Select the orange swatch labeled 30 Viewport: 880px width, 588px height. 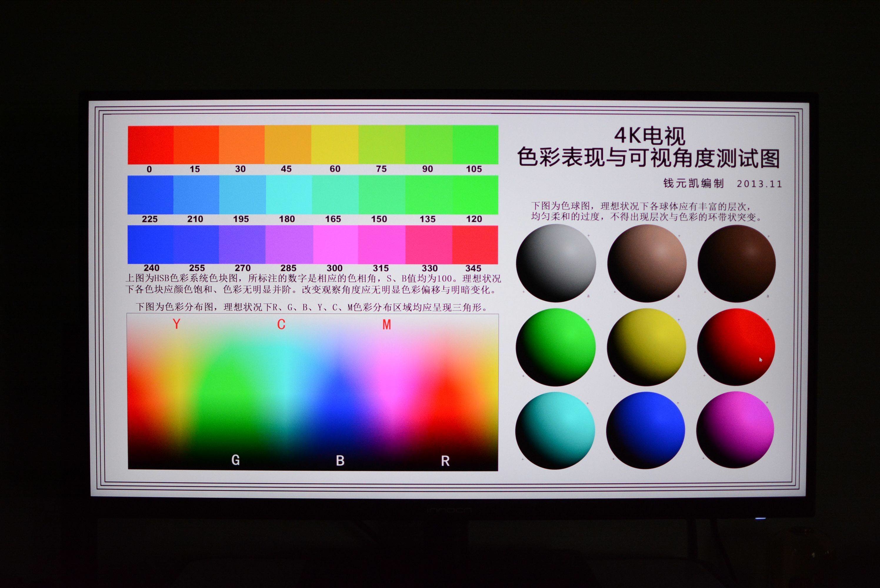[x=241, y=144]
